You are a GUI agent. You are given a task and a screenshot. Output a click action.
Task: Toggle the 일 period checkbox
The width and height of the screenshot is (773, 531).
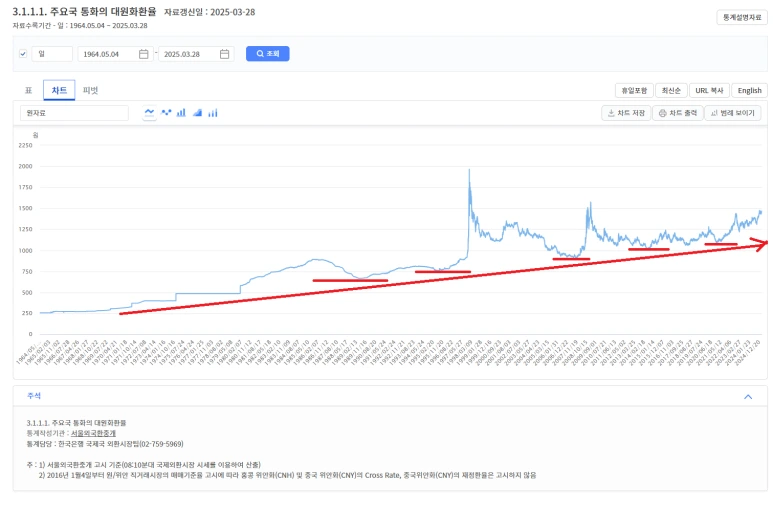click(23, 54)
